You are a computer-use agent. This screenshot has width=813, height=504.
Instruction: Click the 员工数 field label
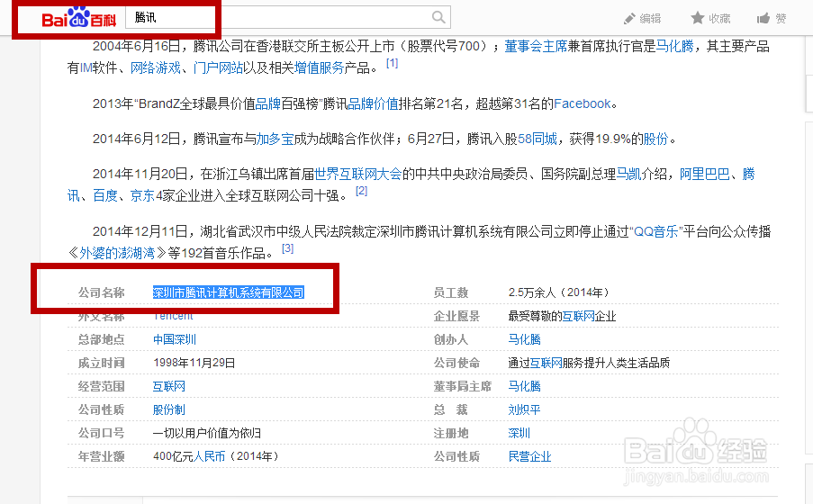tap(451, 292)
